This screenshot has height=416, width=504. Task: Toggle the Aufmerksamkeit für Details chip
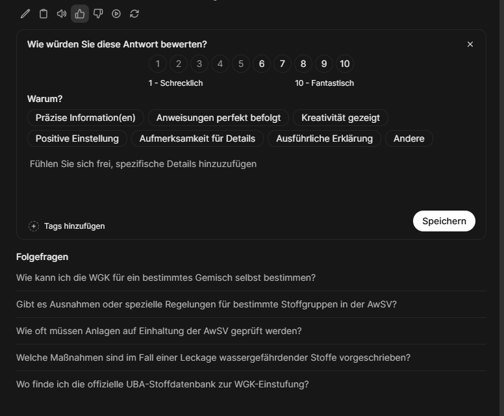(x=197, y=139)
